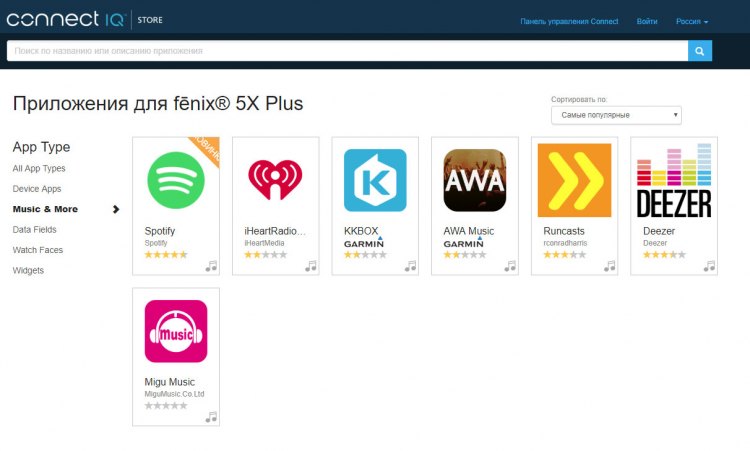This screenshot has height=451, width=750.
Task: Expand the Music & More chevron arrow
Action: pos(116,209)
